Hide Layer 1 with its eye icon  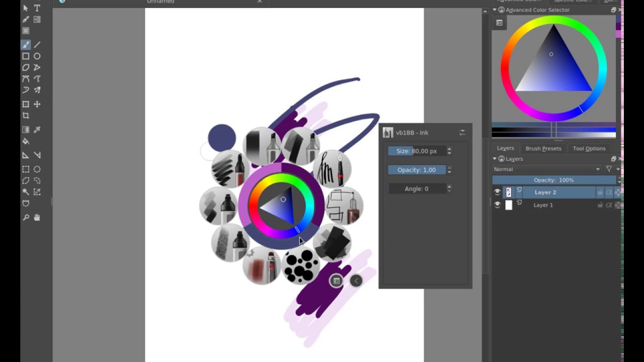pyautogui.click(x=498, y=205)
